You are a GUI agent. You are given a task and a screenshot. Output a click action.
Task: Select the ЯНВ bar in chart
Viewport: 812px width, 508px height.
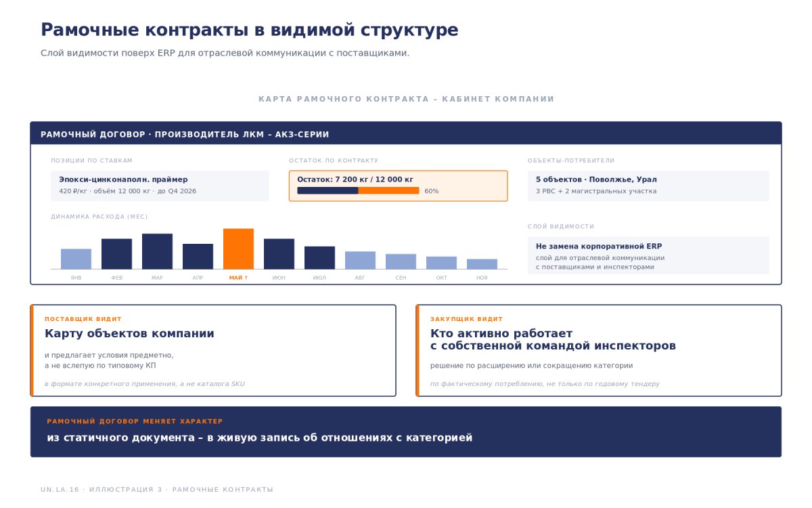[76, 259]
